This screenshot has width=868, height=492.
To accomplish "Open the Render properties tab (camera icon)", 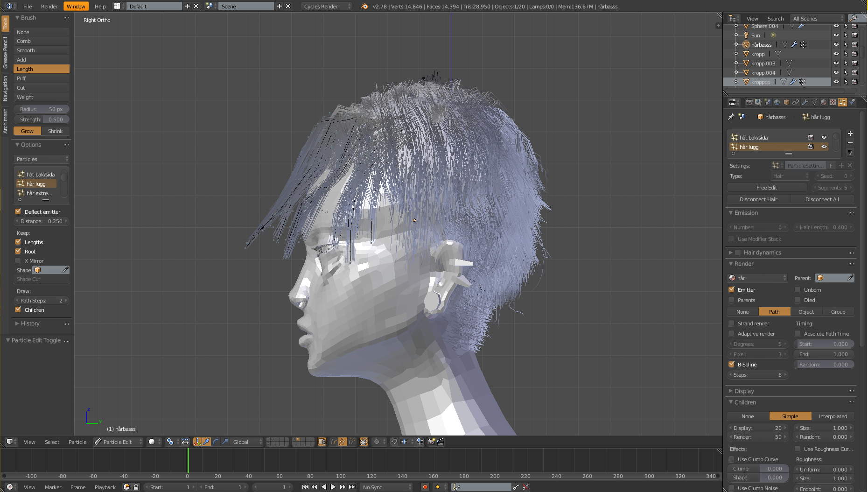I will tap(749, 102).
